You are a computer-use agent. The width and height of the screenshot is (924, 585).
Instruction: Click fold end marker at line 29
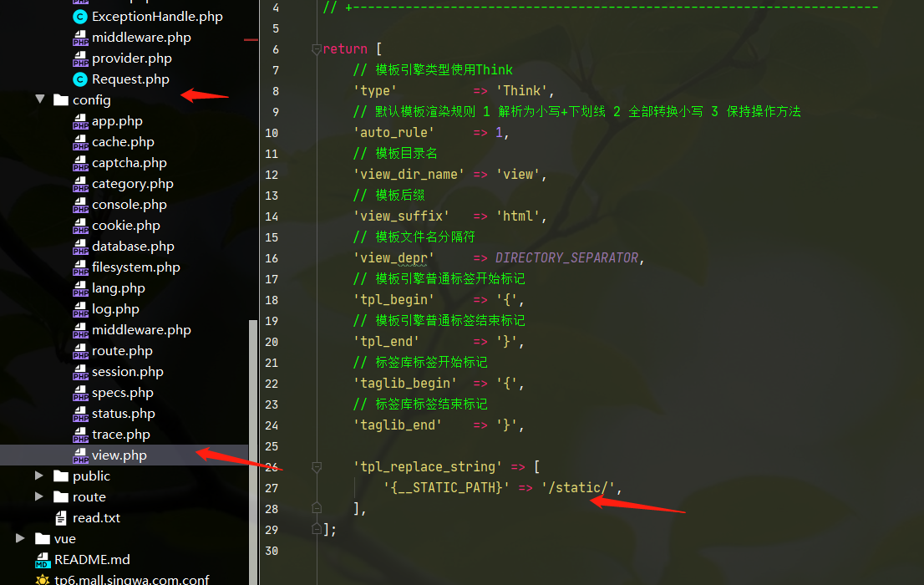(317, 528)
